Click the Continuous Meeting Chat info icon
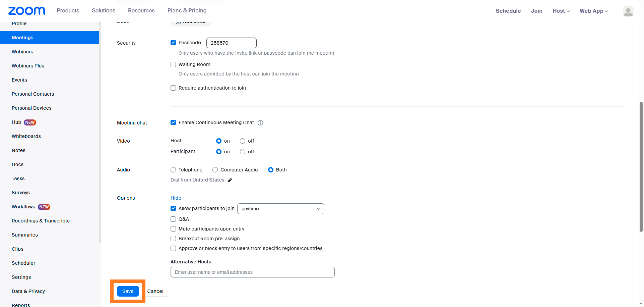This screenshot has height=307, width=644. (x=260, y=123)
